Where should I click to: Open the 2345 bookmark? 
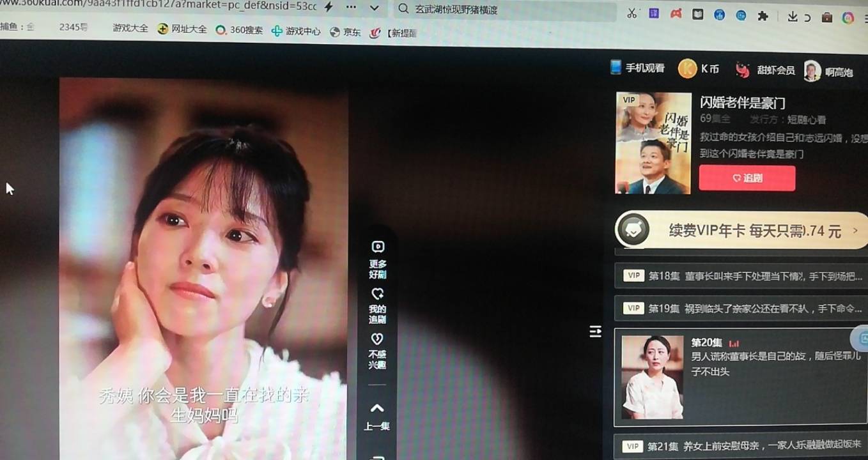(73, 27)
